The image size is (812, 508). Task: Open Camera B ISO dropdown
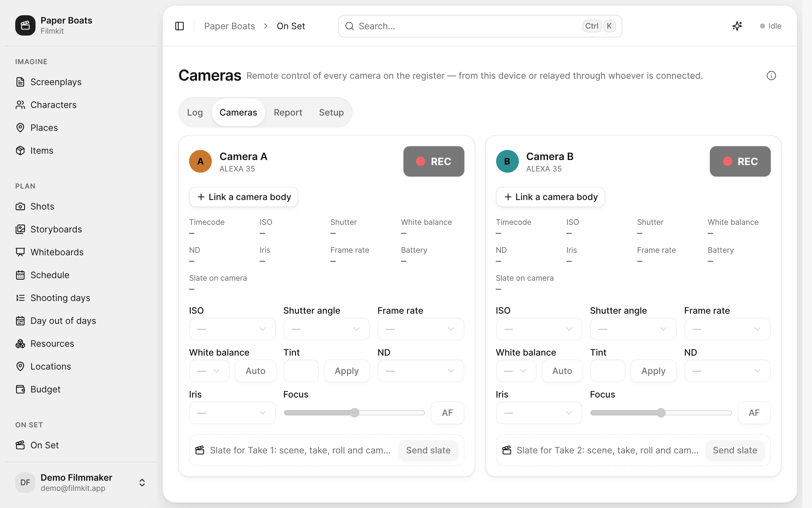click(539, 329)
